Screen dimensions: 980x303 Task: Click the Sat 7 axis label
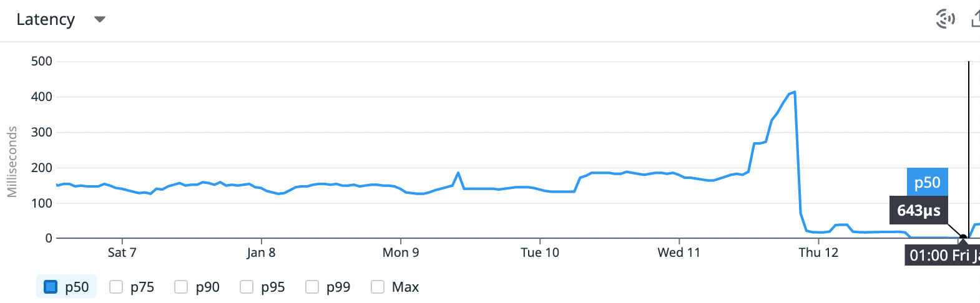[122, 252]
